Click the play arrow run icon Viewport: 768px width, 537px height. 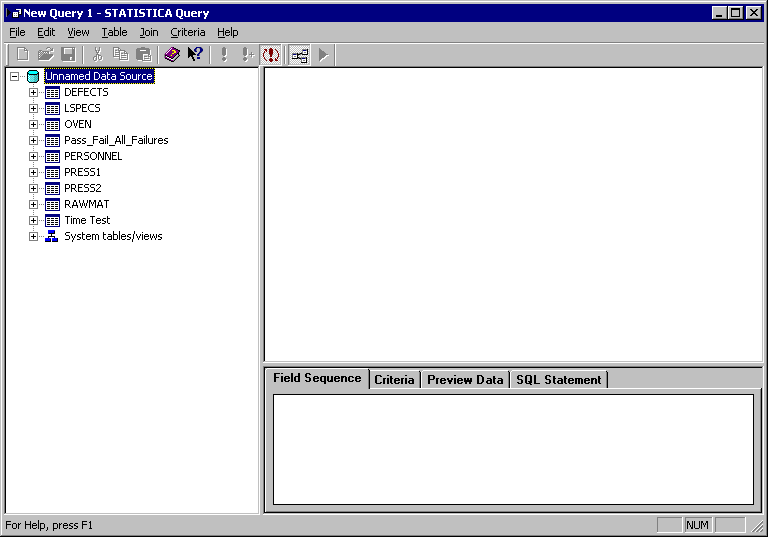(323, 54)
